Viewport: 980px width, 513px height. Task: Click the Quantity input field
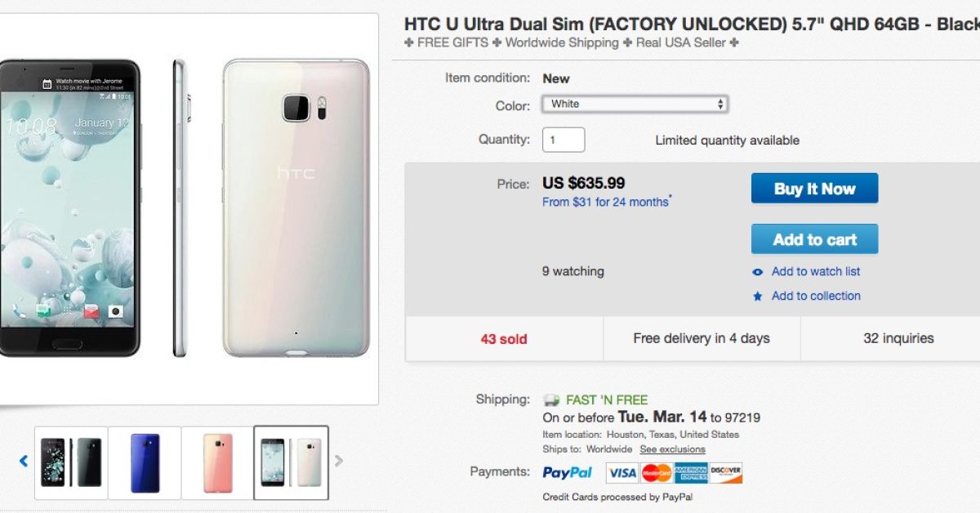click(x=563, y=140)
